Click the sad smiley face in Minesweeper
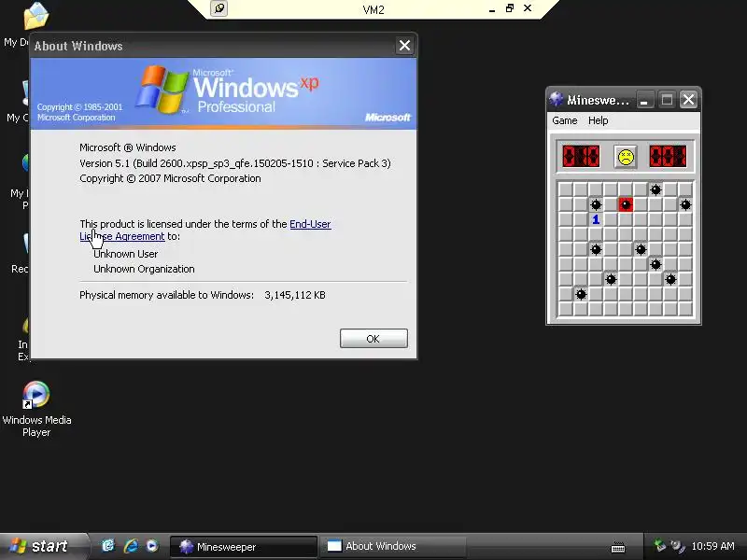The image size is (747, 560). pos(626,157)
